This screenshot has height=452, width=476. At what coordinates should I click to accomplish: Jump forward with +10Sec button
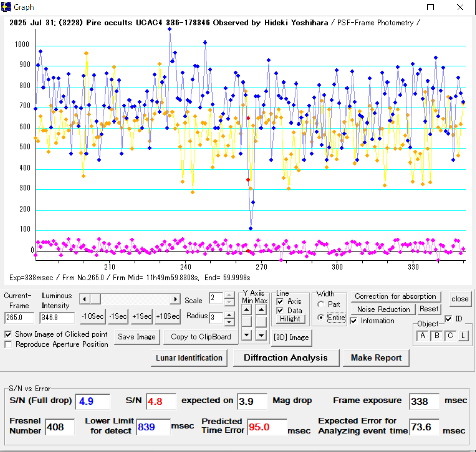coord(167,316)
